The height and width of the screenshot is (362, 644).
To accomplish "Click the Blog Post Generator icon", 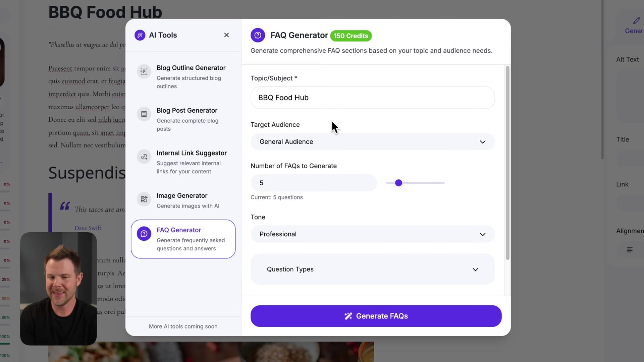I will click(x=144, y=114).
